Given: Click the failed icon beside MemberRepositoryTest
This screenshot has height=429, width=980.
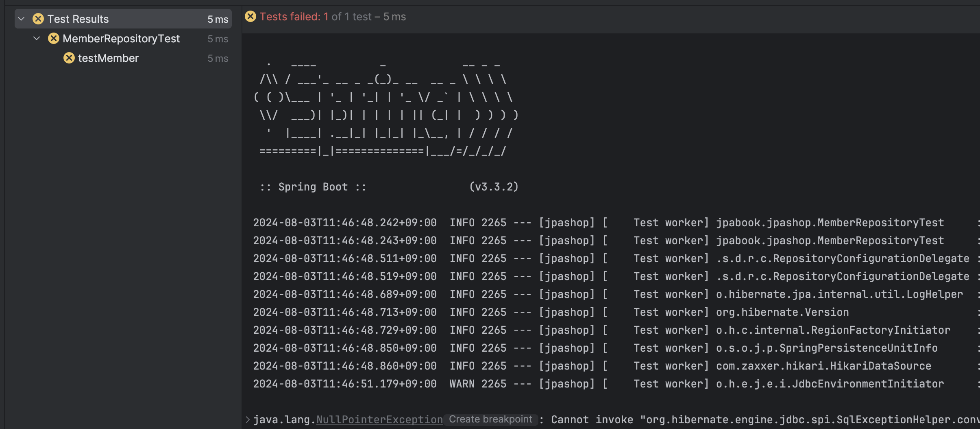Looking at the screenshot, I should [x=54, y=38].
